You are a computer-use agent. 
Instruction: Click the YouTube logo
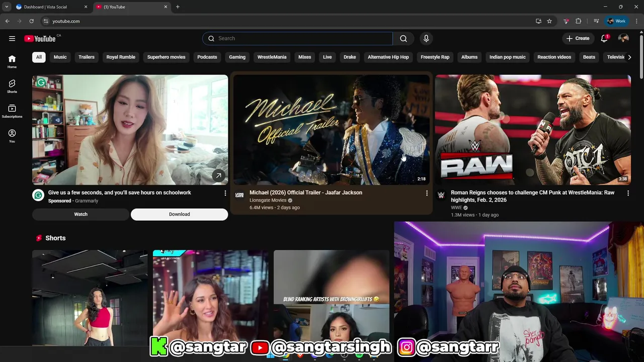[x=40, y=39]
